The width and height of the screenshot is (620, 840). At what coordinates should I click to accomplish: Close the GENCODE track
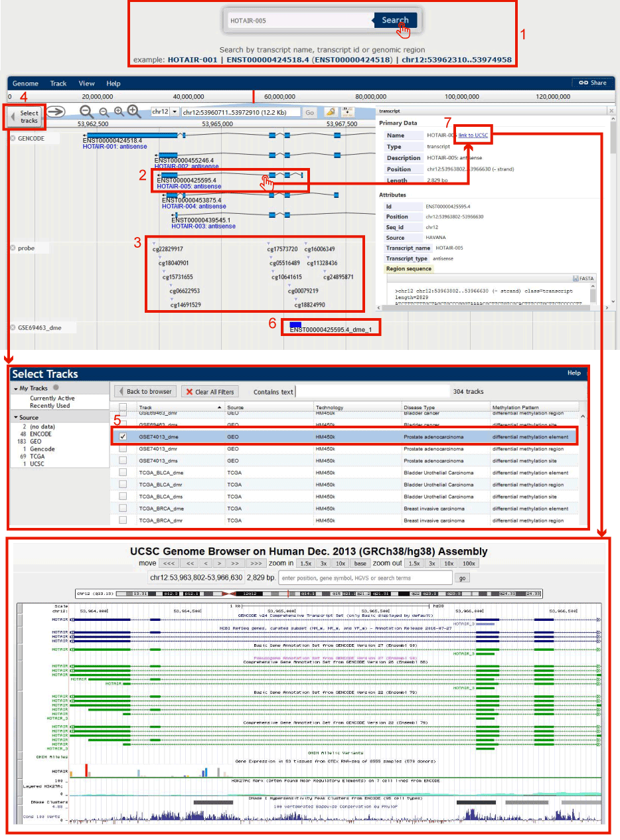coord(13,138)
